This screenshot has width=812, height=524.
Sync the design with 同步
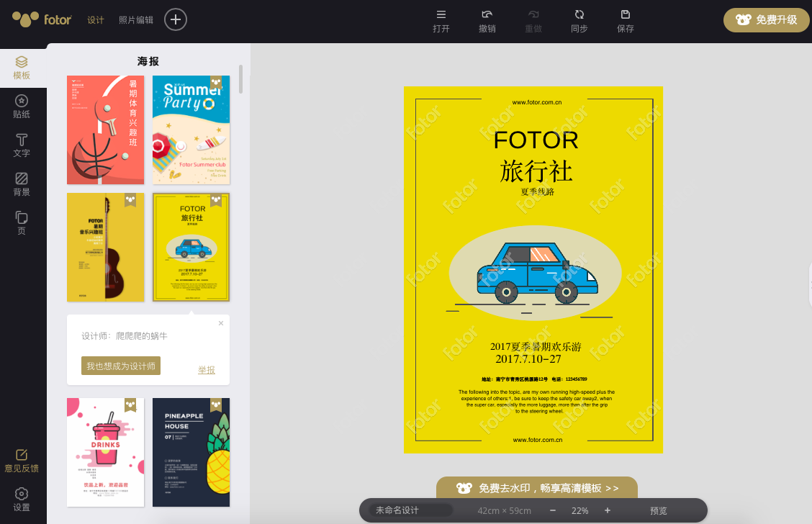coord(579,21)
